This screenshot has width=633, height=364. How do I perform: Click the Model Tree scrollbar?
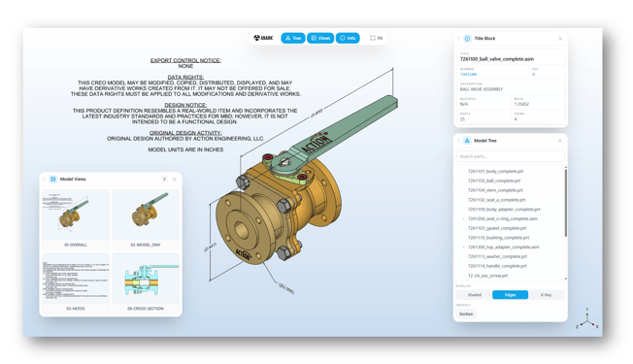(566, 203)
